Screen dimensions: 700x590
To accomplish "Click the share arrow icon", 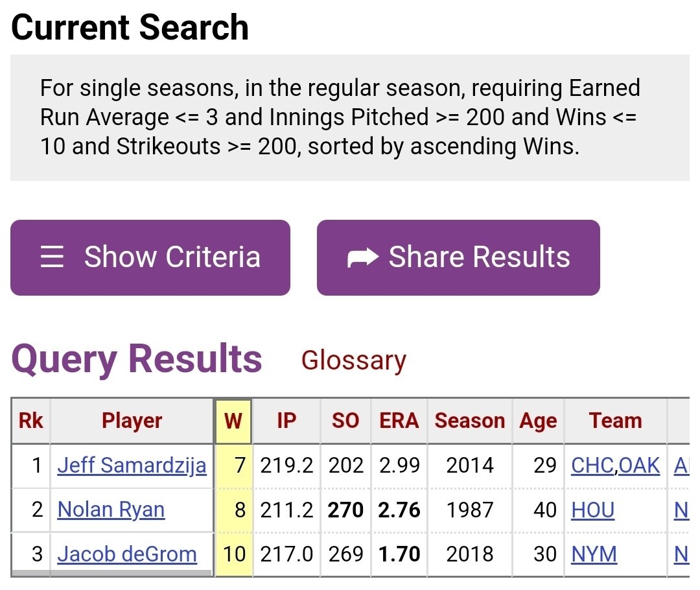I will [x=363, y=258].
